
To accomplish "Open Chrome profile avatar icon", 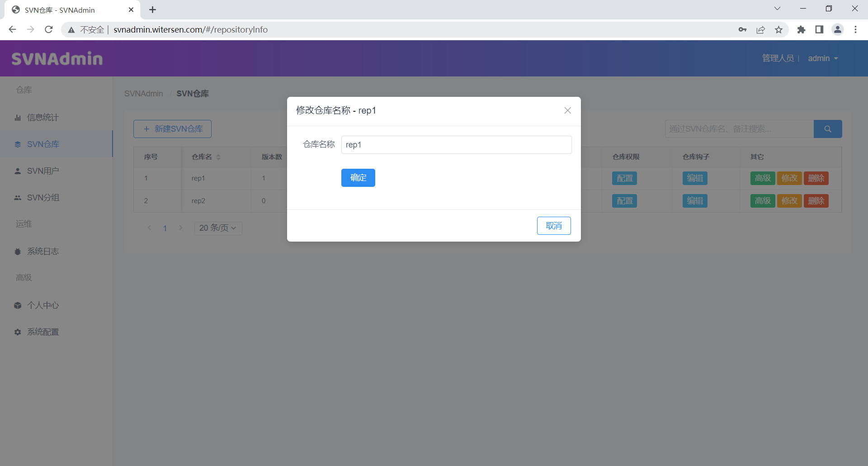I will click(x=838, y=29).
